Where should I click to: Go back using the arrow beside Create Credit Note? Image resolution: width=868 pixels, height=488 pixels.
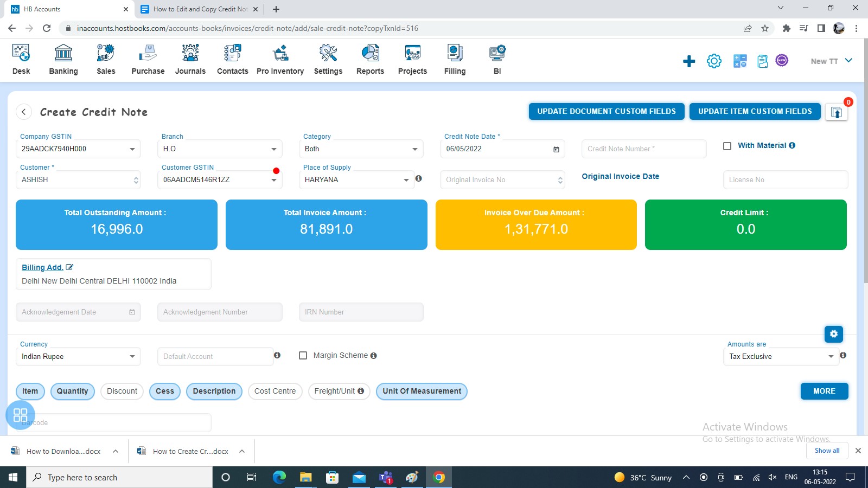click(x=24, y=112)
